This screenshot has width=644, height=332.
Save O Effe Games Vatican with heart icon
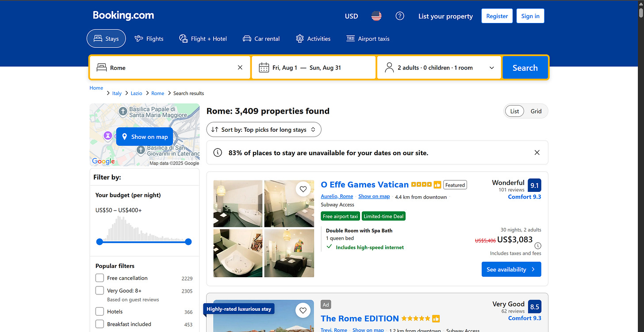point(303,189)
